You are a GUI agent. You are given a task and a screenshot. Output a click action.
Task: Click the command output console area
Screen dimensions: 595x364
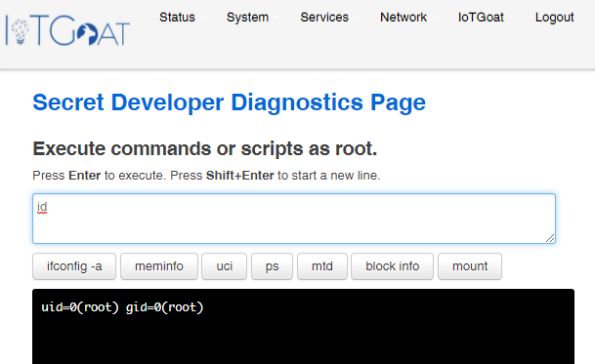[303, 327]
